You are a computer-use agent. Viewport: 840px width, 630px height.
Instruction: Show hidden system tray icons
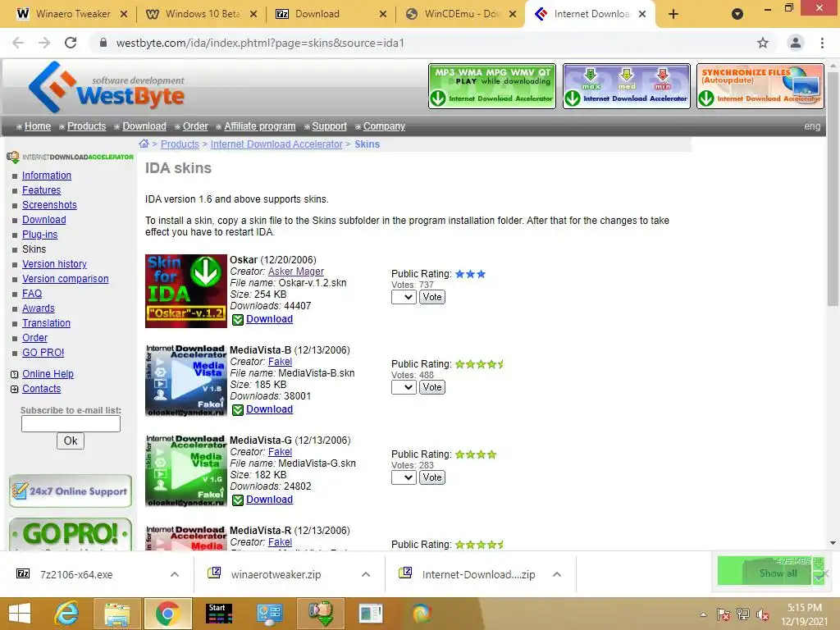click(703, 614)
